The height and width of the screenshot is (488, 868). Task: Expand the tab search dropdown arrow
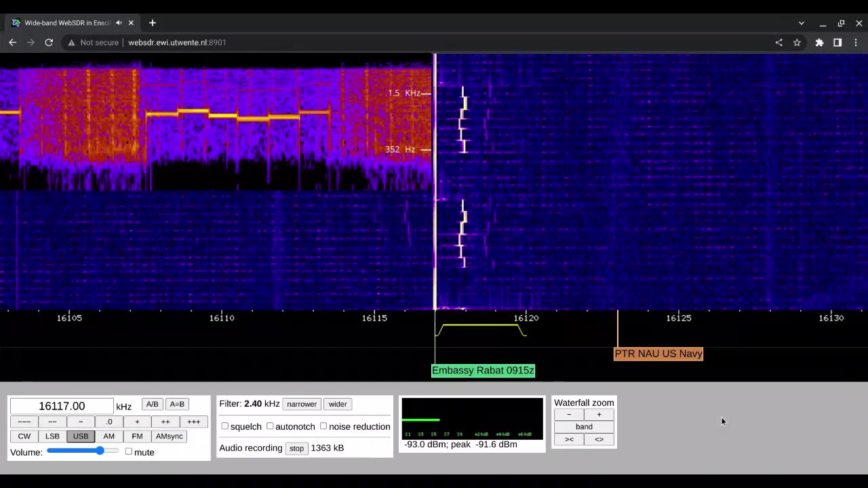pos(802,23)
